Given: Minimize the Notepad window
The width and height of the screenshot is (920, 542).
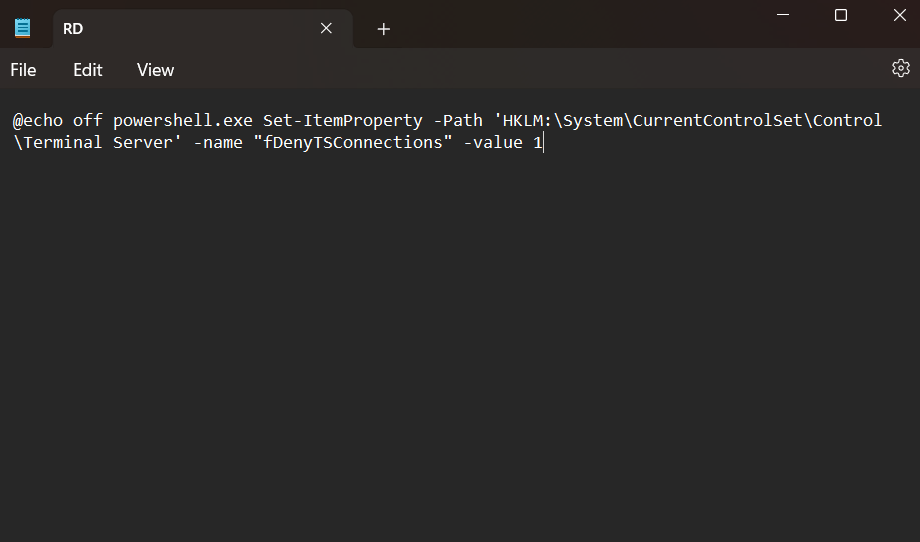Looking at the screenshot, I should pos(783,15).
